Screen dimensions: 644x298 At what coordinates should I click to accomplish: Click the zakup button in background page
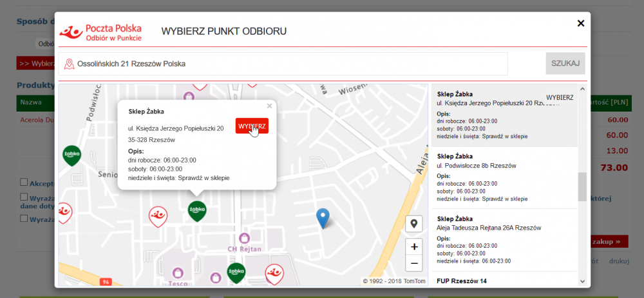(609, 242)
